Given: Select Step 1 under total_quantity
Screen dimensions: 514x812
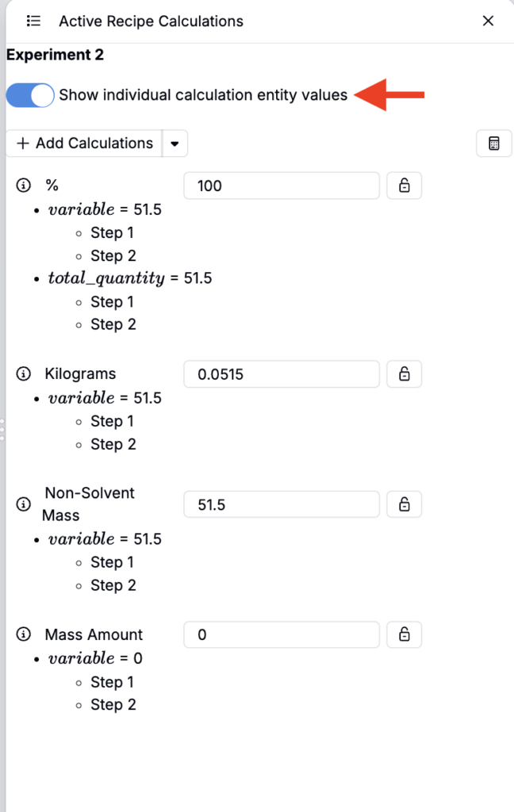Looking at the screenshot, I should click(112, 302).
